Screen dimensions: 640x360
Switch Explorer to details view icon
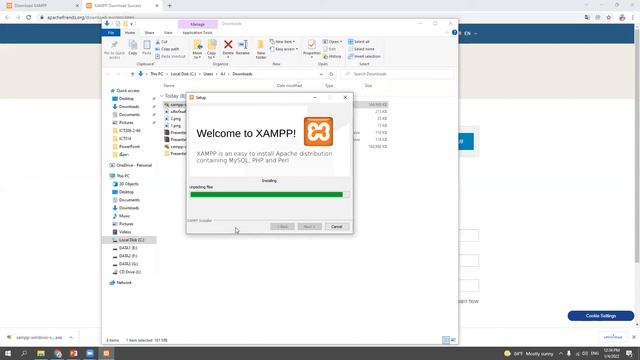[446, 340]
